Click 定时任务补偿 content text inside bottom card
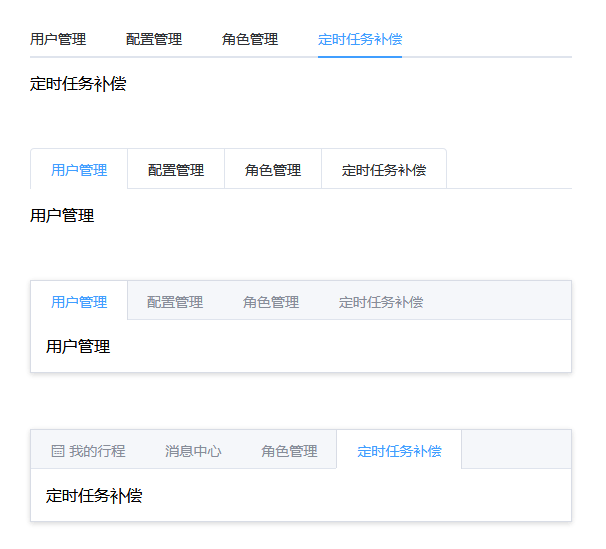The height and width of the screenshot is (549, 606). 94,496
